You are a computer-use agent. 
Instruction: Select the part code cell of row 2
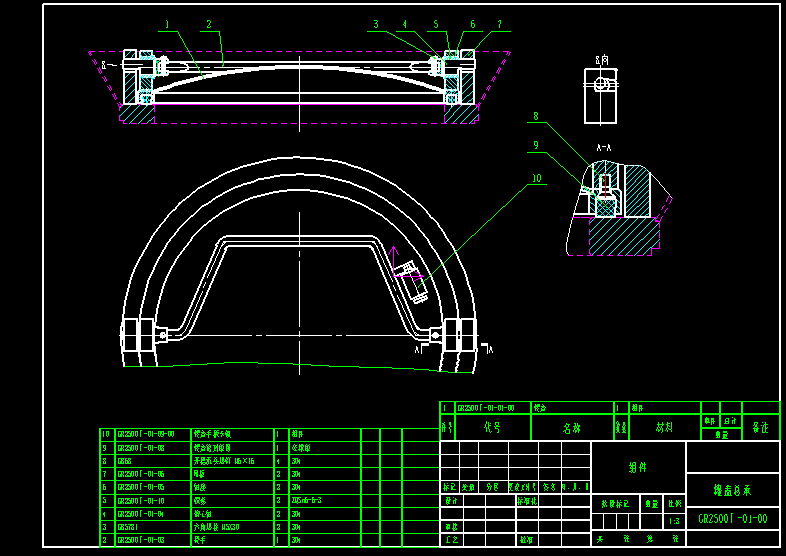153,540
